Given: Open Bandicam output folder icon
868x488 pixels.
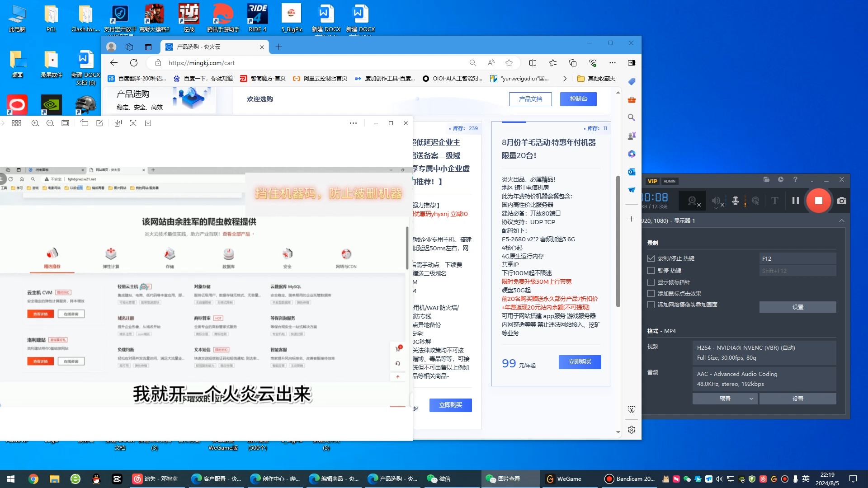Looking at the screenshot, I should coord(766,180).
